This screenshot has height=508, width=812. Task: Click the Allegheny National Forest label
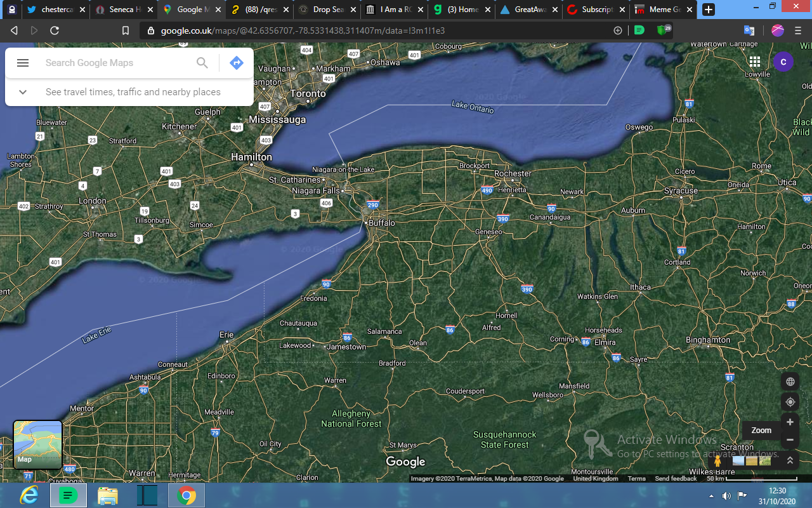pos(351,418)
